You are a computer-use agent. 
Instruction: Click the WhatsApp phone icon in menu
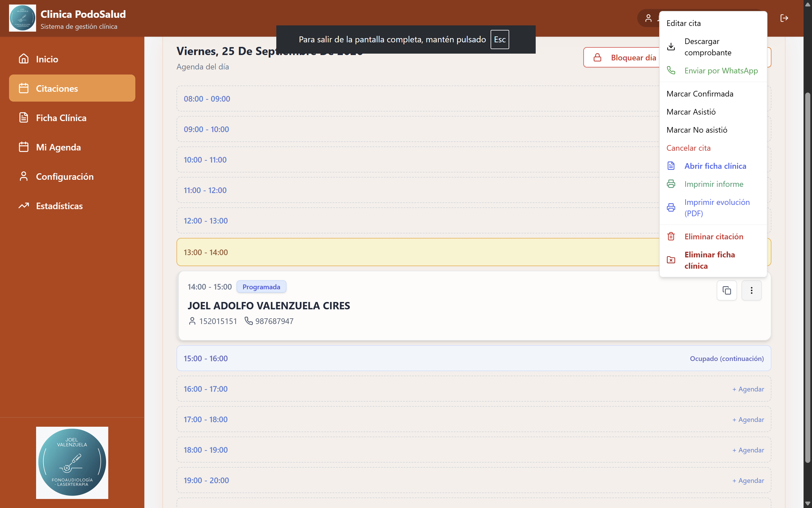tap(671, 70)
